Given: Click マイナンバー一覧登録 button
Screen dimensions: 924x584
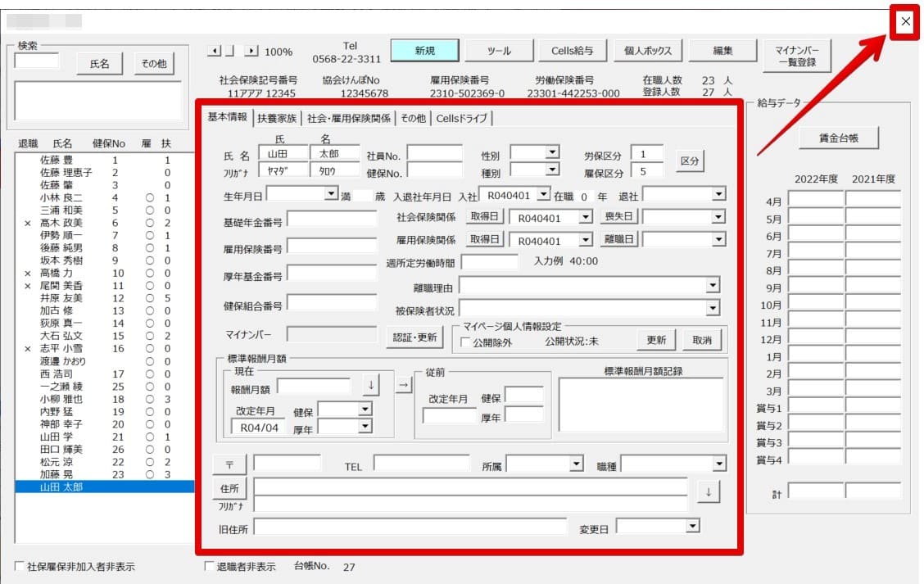Looking at the screenshot, I should click(797, 56).
